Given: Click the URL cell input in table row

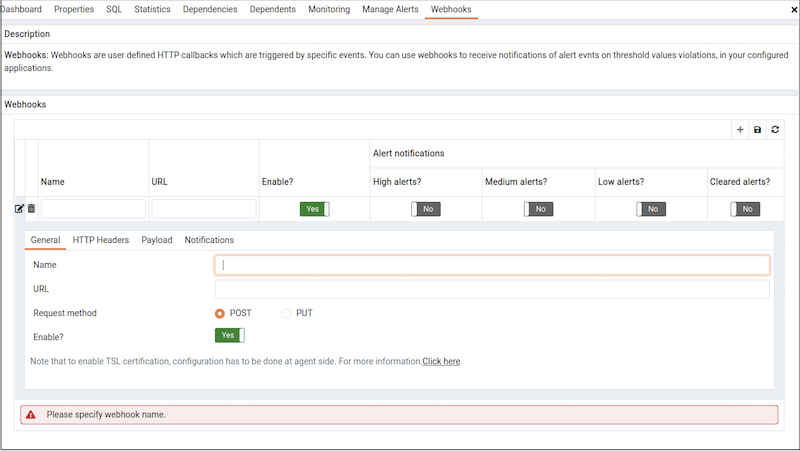Looking at the screenshot, I should tap(204, 209).
